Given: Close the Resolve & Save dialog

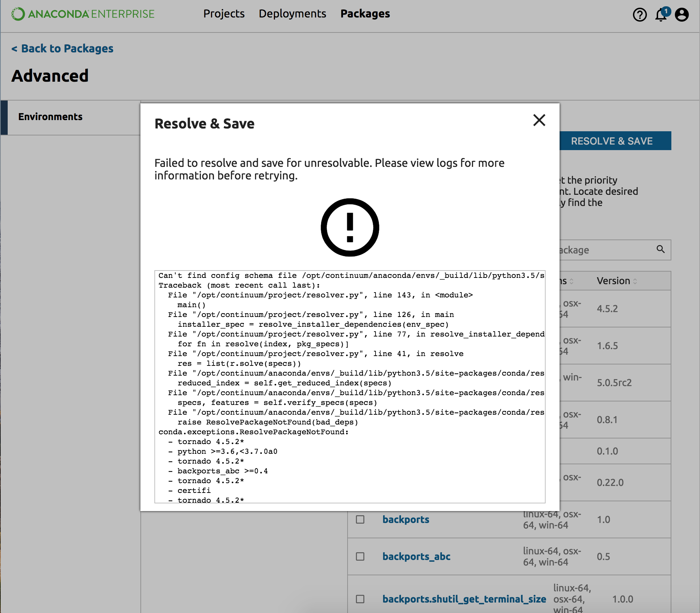Looking at the screenshot, I should coord(539,120).
